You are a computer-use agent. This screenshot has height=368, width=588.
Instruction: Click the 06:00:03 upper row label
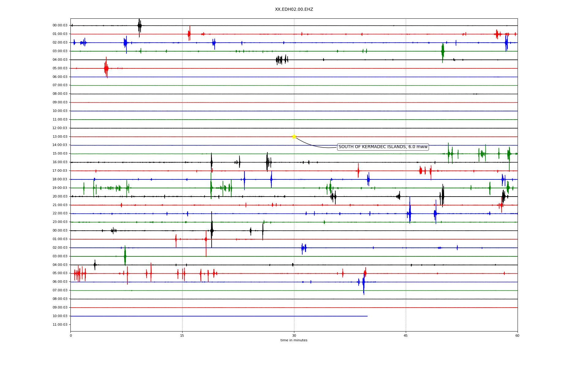(60, 77)
